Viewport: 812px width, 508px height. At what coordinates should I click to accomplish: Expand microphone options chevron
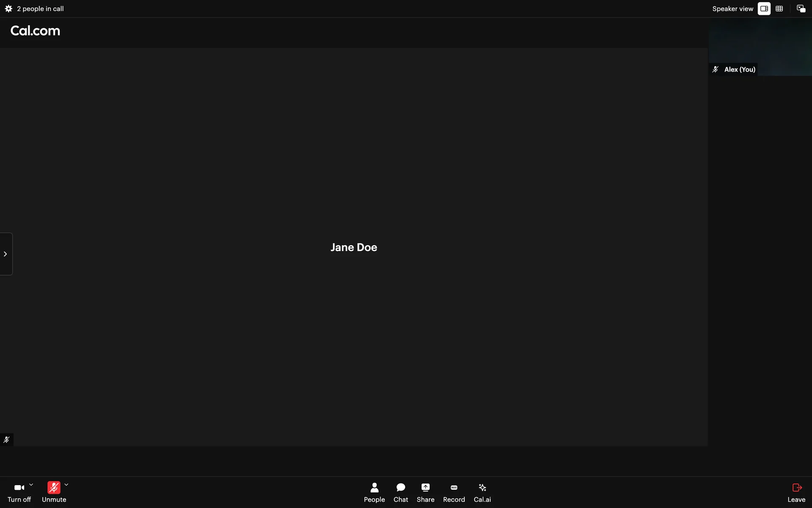click(66, 485)
